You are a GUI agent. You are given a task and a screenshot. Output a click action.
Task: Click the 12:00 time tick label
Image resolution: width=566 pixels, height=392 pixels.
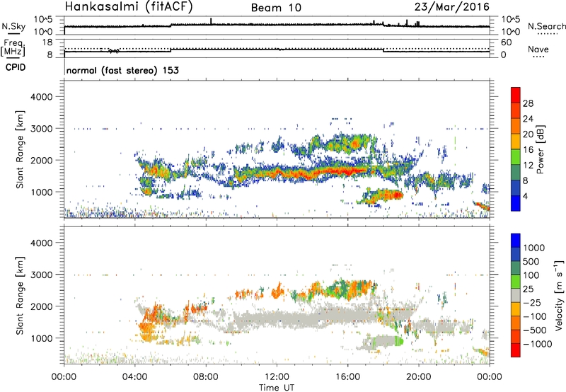tap(277, 377)
